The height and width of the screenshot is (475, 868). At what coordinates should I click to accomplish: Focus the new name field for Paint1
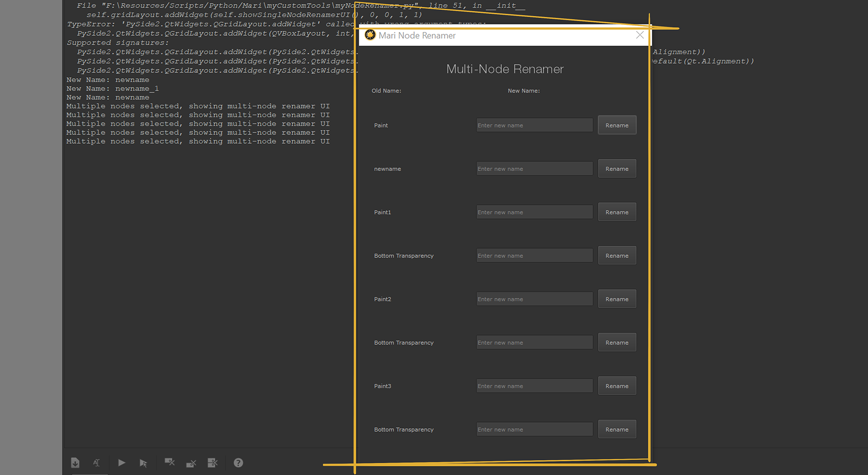tap(534, 212)
